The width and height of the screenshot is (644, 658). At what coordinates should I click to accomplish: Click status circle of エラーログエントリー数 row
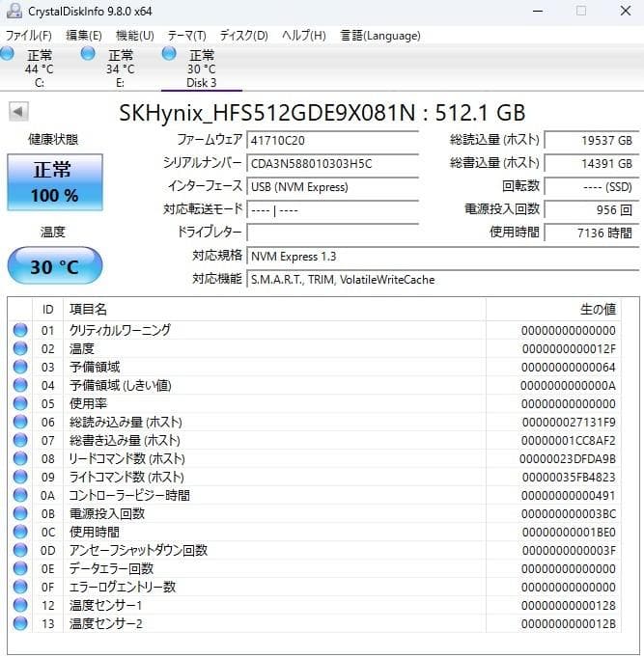[x=20, y=587]
